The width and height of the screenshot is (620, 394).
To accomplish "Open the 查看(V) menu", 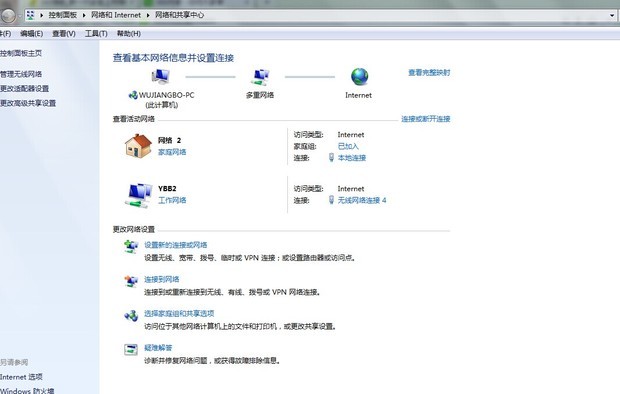I will point(64,34).
